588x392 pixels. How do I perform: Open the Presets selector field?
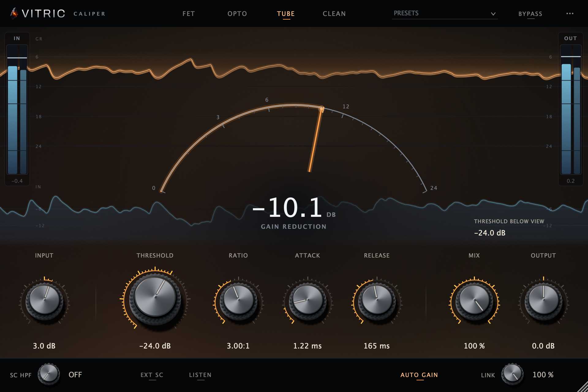[445, 13]
